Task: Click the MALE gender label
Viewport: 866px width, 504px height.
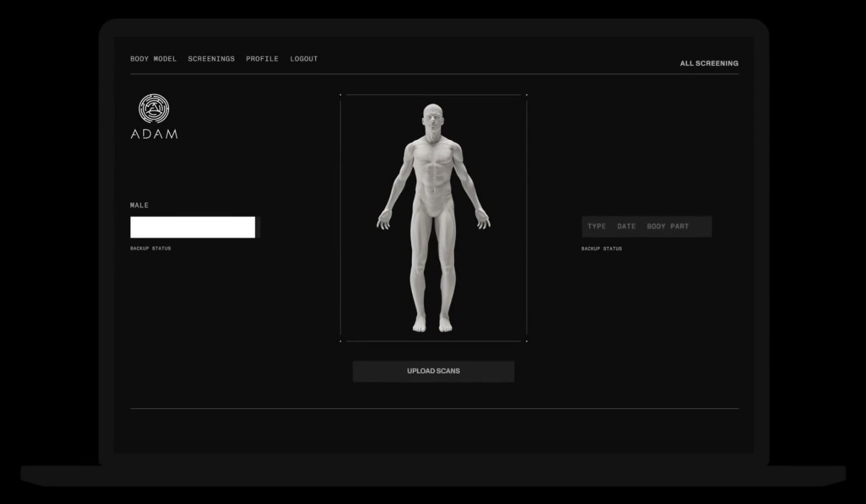Action: pos(139,205)
